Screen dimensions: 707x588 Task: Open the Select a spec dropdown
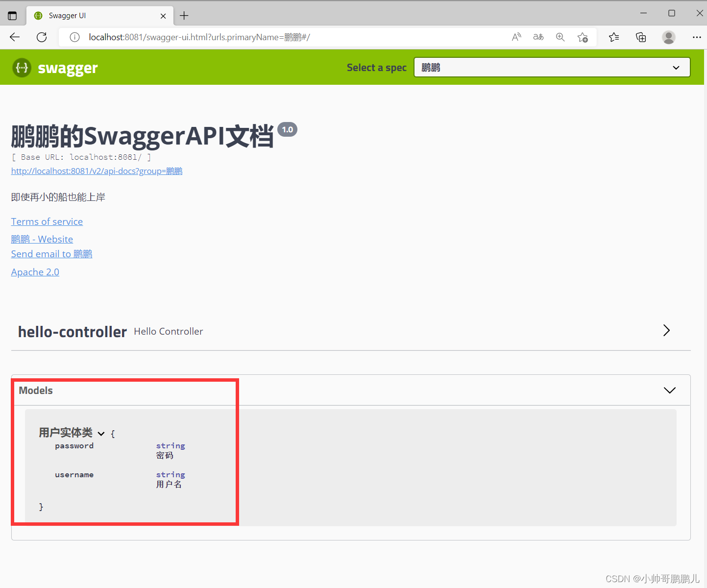552,67
